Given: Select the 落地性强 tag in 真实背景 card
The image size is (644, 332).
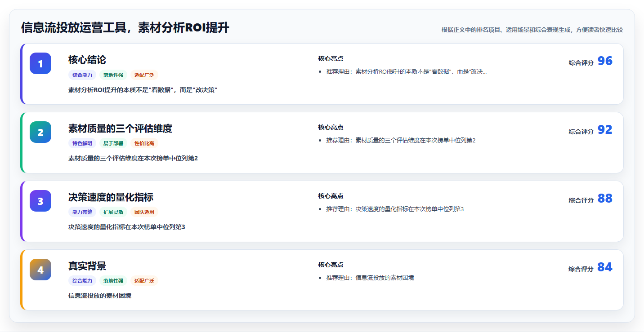Looking at the screenshot, I should click(x=113, y=281).
